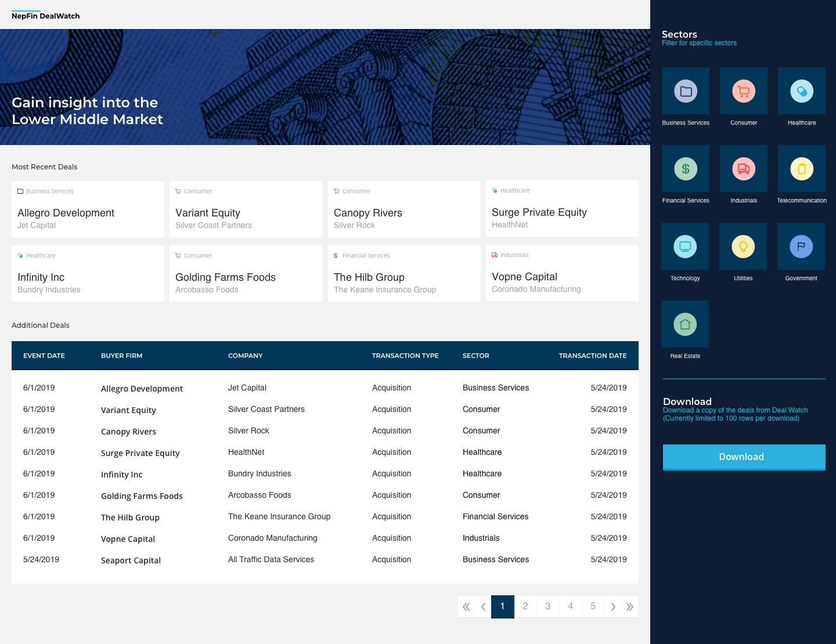Open the Vopne Capital deal card
This screenshot has height=644, width=836.
[x=562, y=273]
